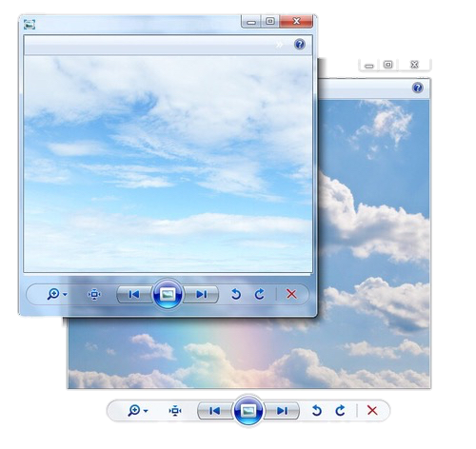The image size is (476, 449).
Task: Go to previous photo in front window
Action: pyautogui.click(x=134, y=295)
